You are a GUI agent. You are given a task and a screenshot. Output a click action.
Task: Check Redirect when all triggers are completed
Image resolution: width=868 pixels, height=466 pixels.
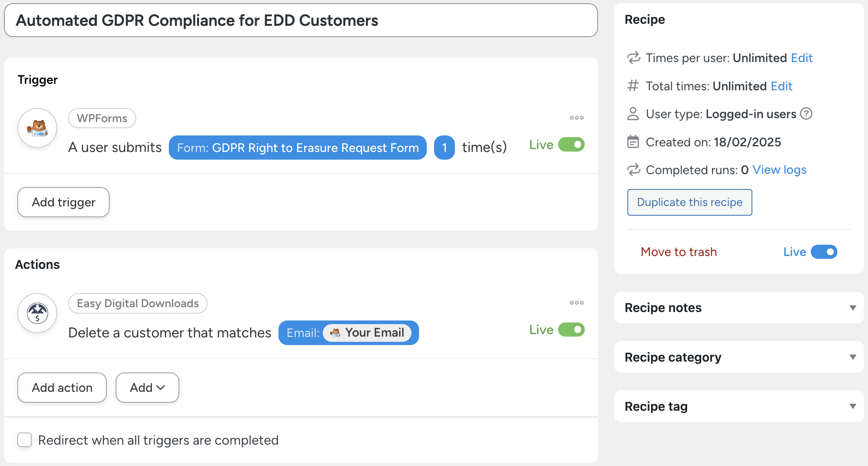pyautogui.click(x=25, y=440)
